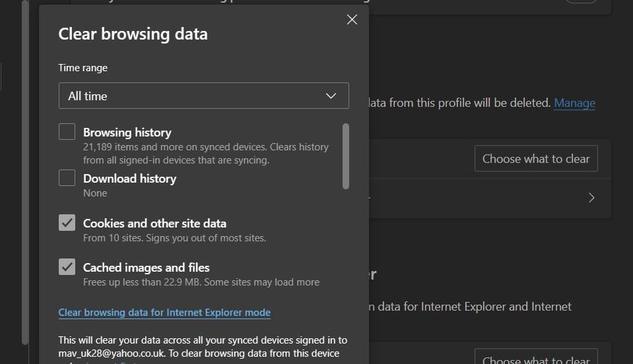Viewport: 633px width, 364px height.
Task: Tick the Browsing history checkbox
Action: tap(67, 132)
